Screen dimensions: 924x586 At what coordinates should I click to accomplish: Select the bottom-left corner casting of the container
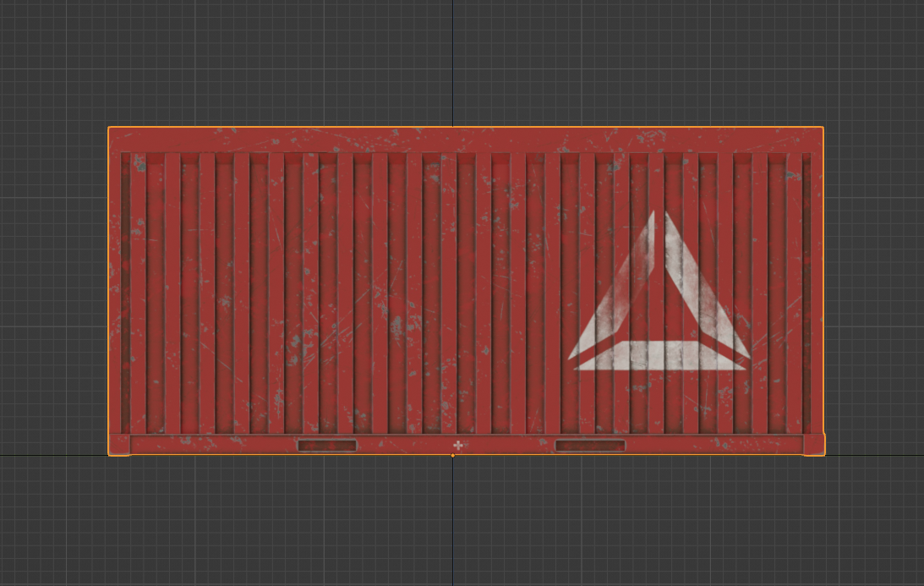(x=119, y=445)
